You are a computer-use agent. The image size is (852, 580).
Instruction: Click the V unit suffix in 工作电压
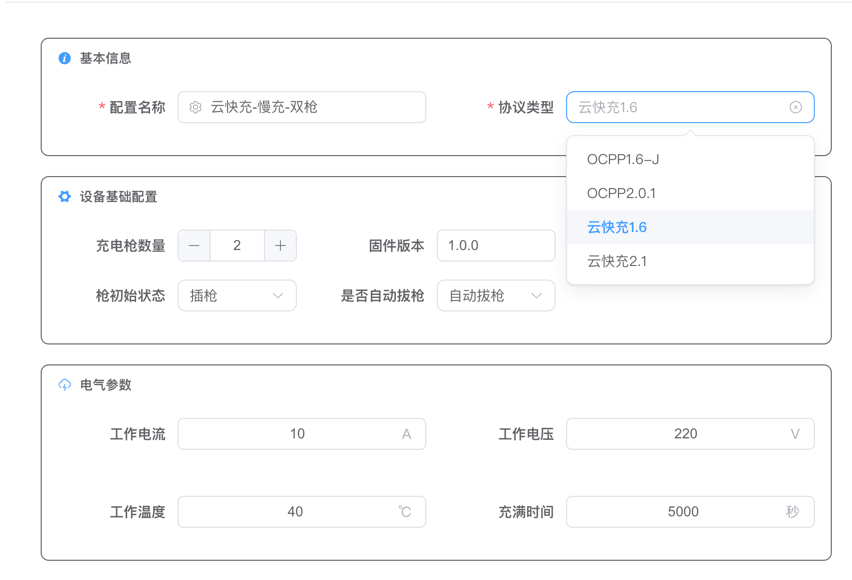pos(795,434)
